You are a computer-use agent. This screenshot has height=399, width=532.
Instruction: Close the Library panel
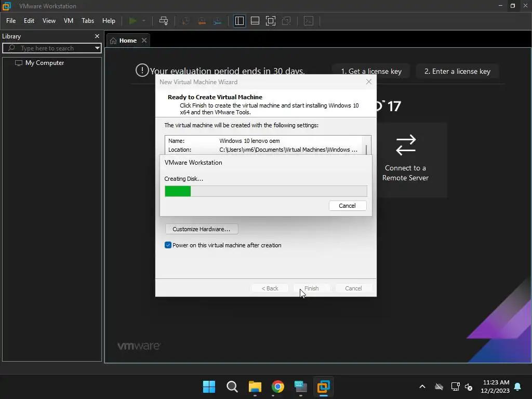click(97, 36)
